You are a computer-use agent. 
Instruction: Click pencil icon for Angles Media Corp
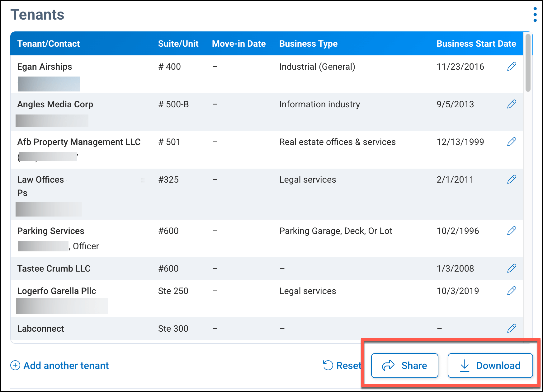click(512, 104)
